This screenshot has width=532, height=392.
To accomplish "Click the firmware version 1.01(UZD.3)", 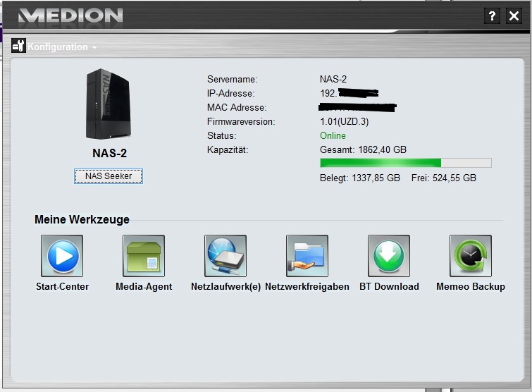I will pos(345,121).
